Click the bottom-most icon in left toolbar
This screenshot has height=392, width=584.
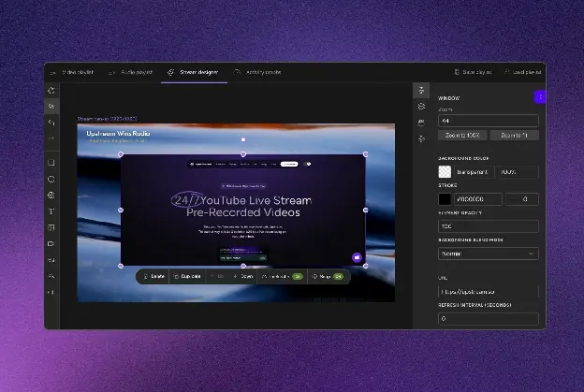(x=51, y=292)
